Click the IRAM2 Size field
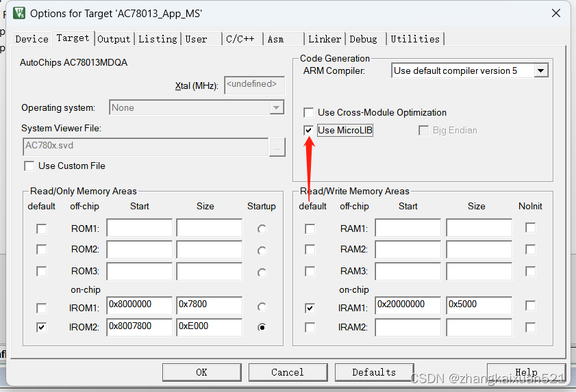The height and width of the screenshot is (392, 576). tap(479, 328)
